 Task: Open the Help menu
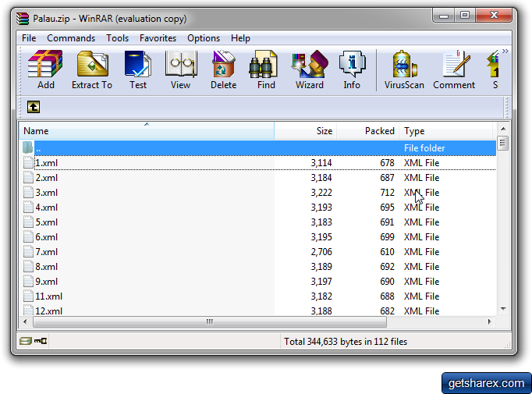click(x=240, y=38)
